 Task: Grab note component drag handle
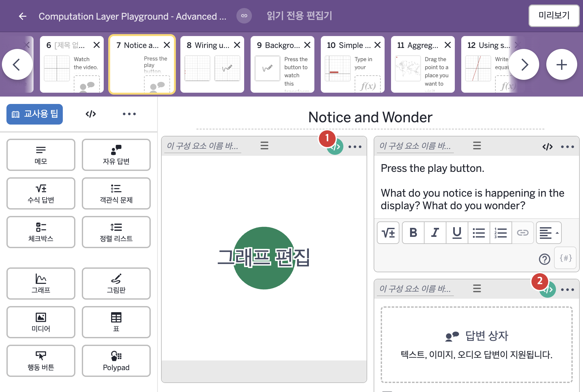(x=477, y=146)
